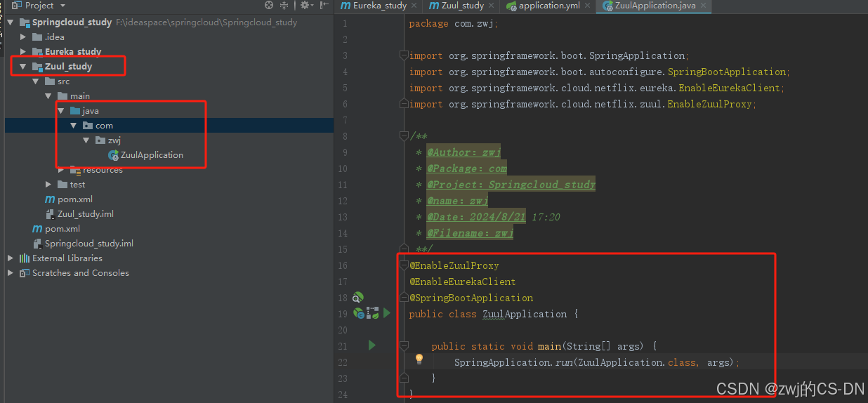The width and height of the screenshot is (868, 403).
Task: Click the Spring class gutter icon on line 19
Action: [358, 313]
